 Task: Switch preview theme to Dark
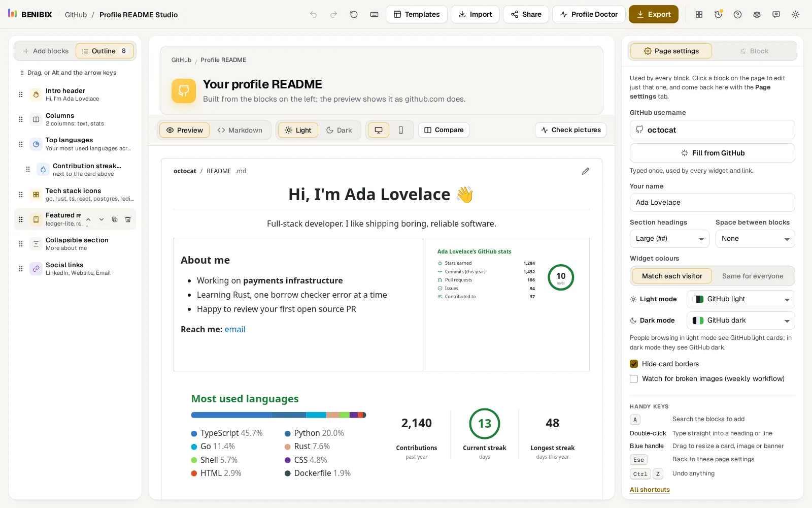[x=339, y=130]
